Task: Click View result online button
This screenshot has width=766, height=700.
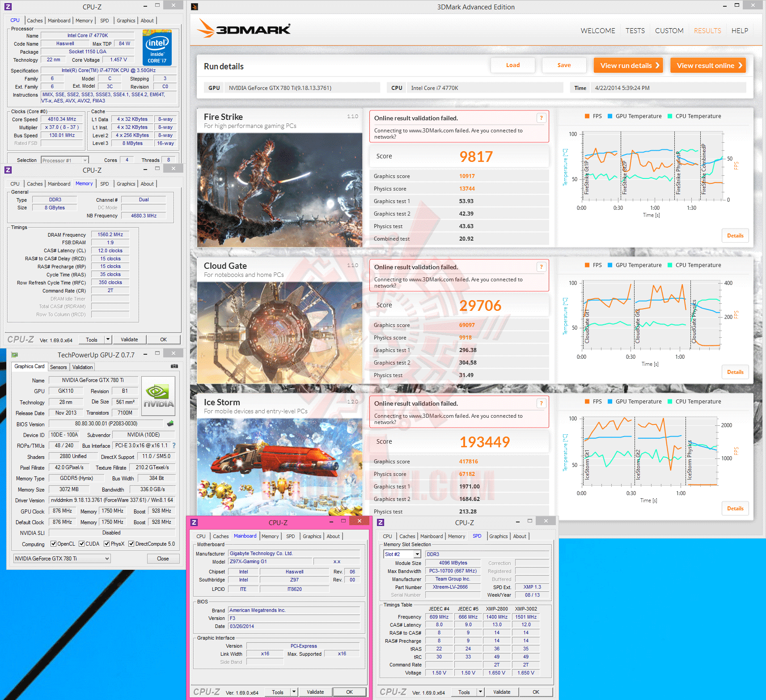Action: [x=708, y=65]
